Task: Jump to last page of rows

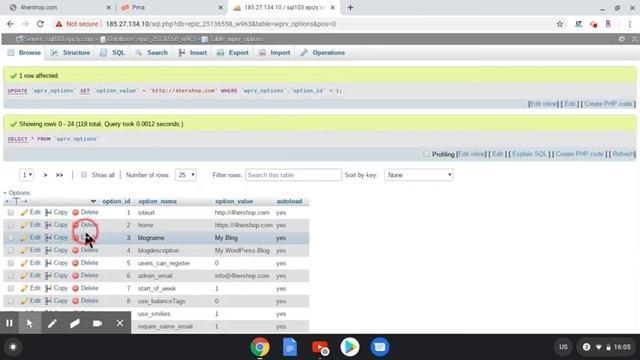Action: (x=60, y=175)
